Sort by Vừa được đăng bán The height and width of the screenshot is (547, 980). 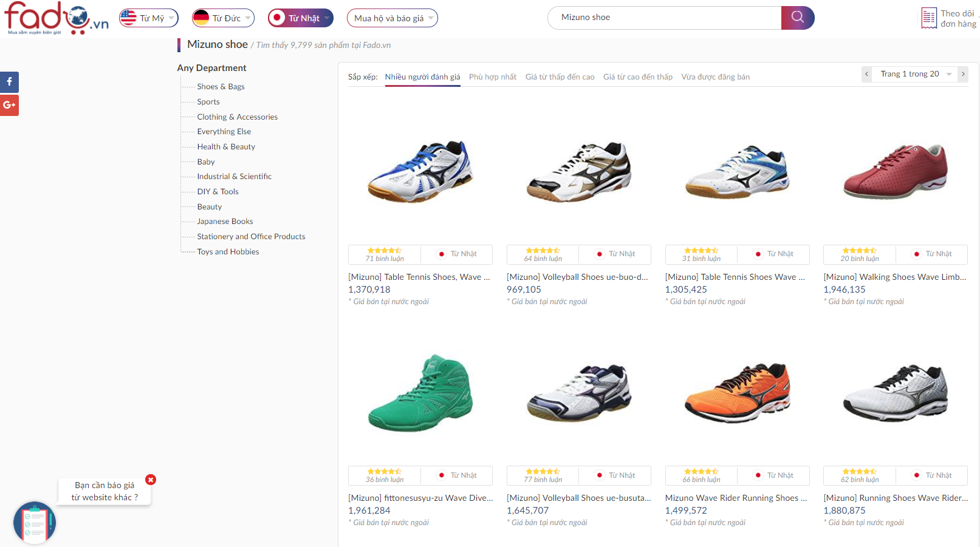coord(716,77)
